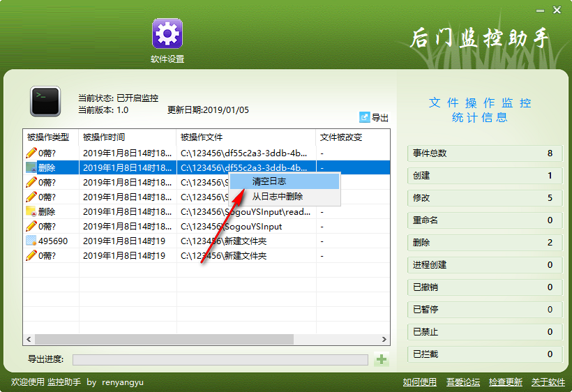Click the 文件被改变 column header

[x=353, y=137]
